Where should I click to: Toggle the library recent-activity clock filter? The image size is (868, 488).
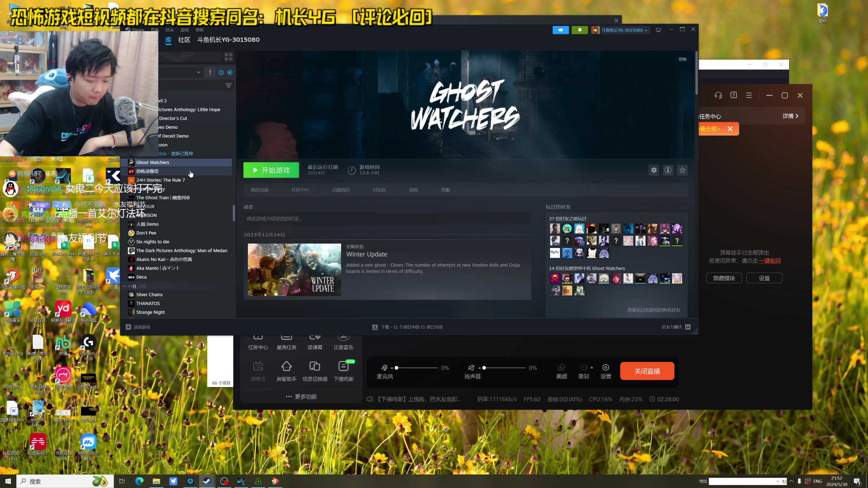point(221,73)
